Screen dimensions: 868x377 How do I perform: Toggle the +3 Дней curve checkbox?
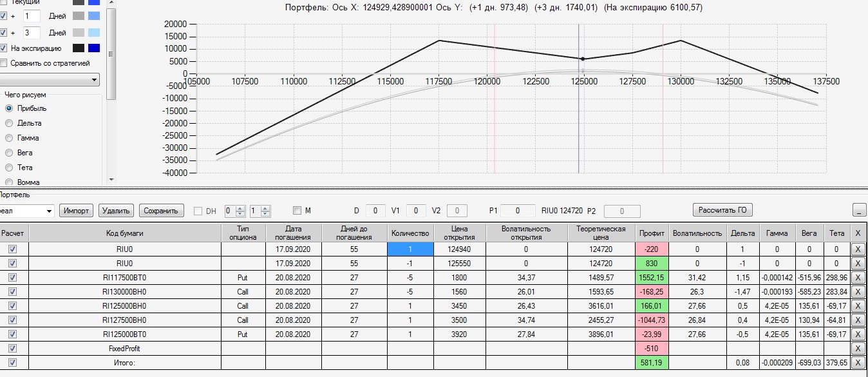(x=3, y=32)
